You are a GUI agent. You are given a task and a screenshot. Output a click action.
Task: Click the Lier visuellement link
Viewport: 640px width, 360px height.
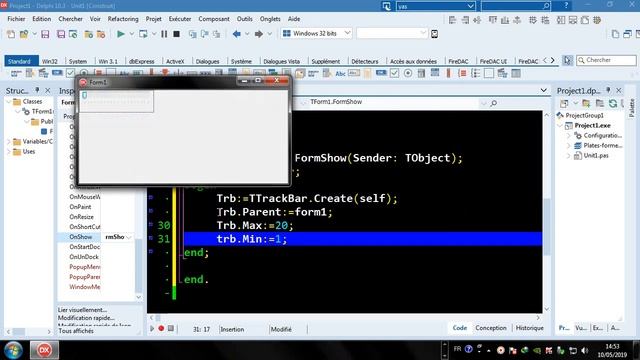(82, 310)
